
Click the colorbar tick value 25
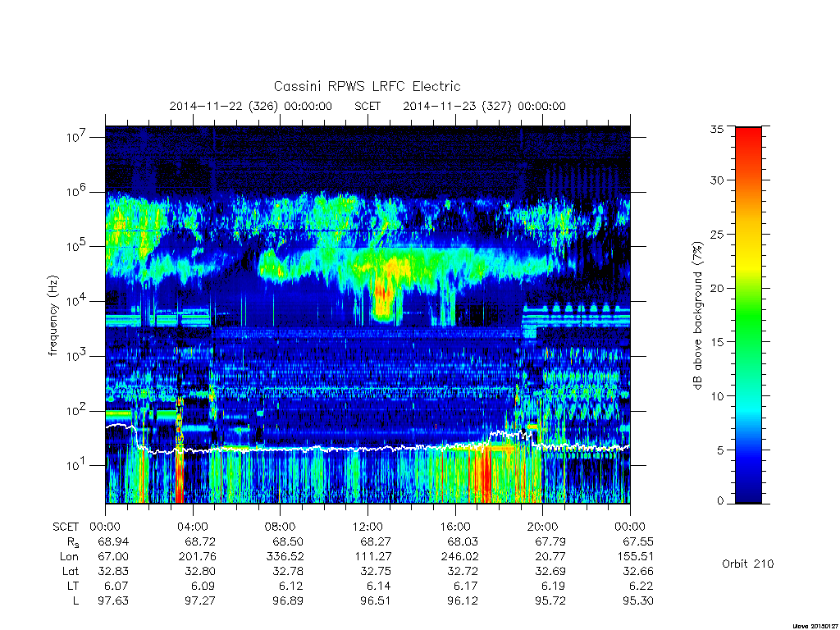[x=717, y=235]
